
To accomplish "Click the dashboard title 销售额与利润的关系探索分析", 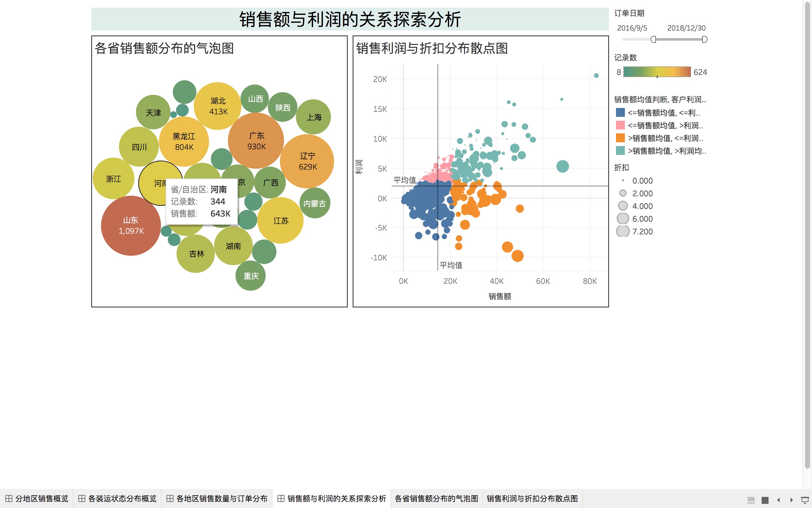I will pos(350,19).
